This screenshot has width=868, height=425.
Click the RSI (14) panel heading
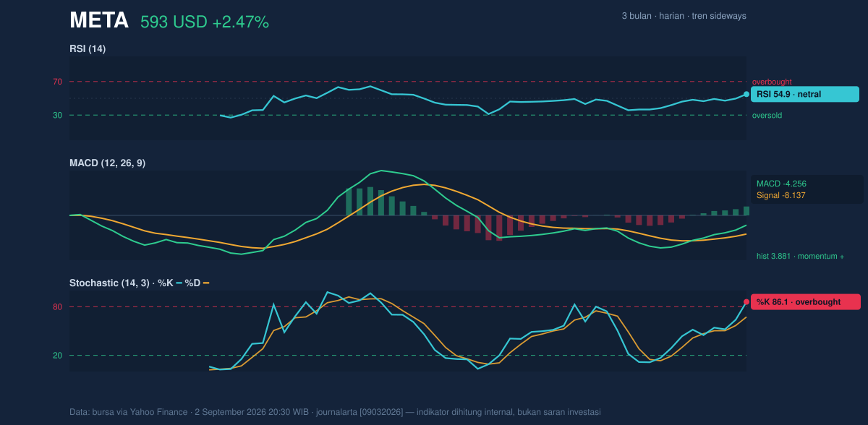click(x=88, y=48)
